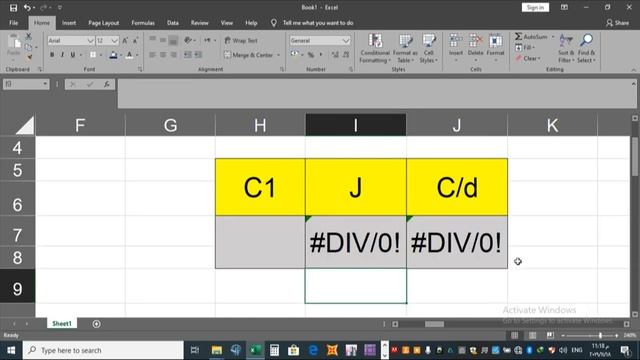Click the Orientation text angle icon
Viewport: 640px width, 360px height.
tap(188, 40)
